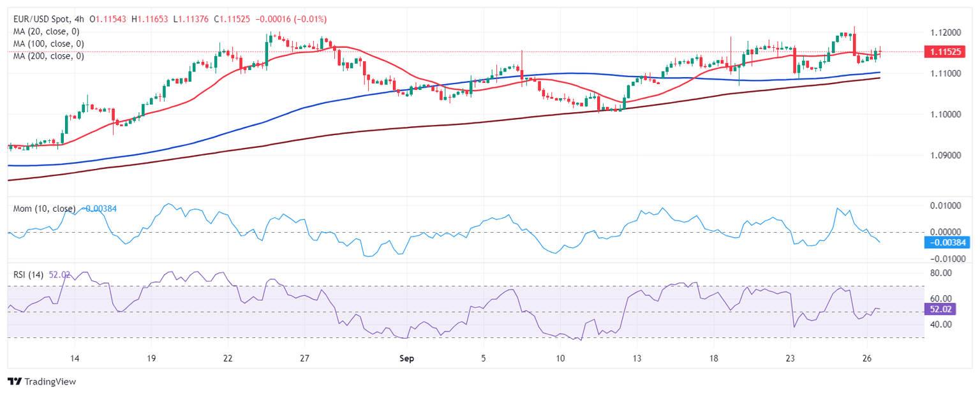The width and height of the screenshot is (980, 394).
Task: Select the EUR/USD Spot symbol title
Action: pyautogui.click(x=41, y=19)
